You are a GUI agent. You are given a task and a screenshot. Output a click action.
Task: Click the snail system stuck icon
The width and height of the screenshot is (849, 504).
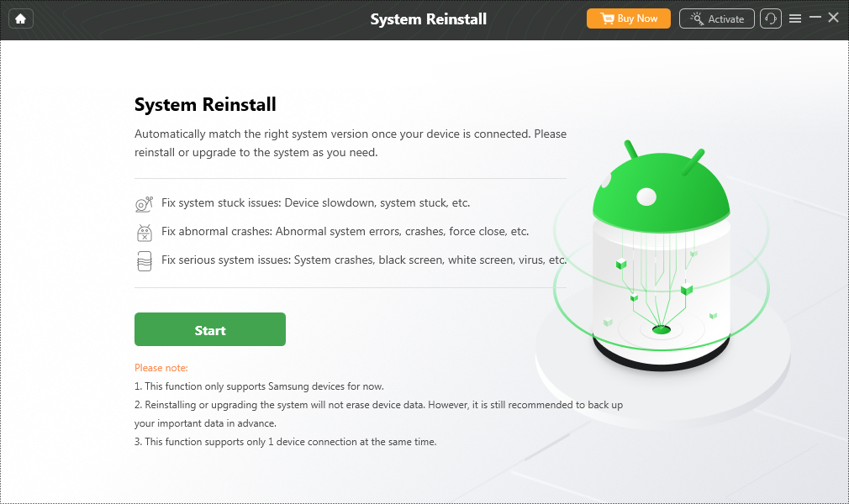[x=144, y=204]
